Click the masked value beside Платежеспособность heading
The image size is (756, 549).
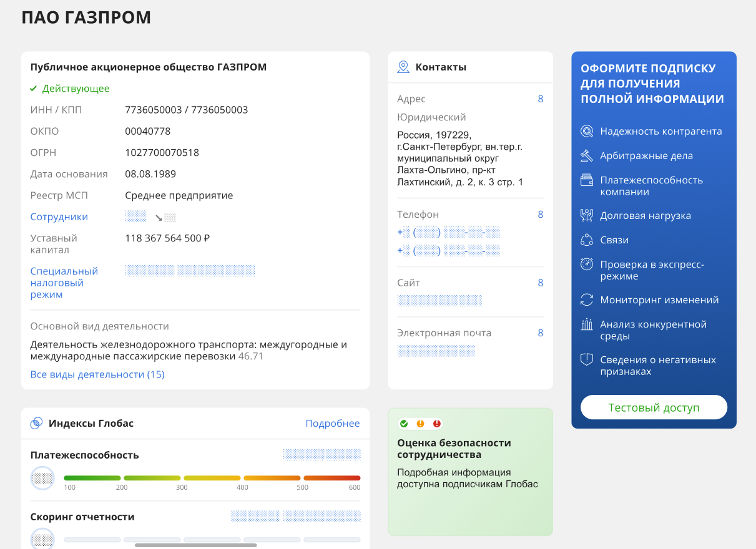[322, 455]
